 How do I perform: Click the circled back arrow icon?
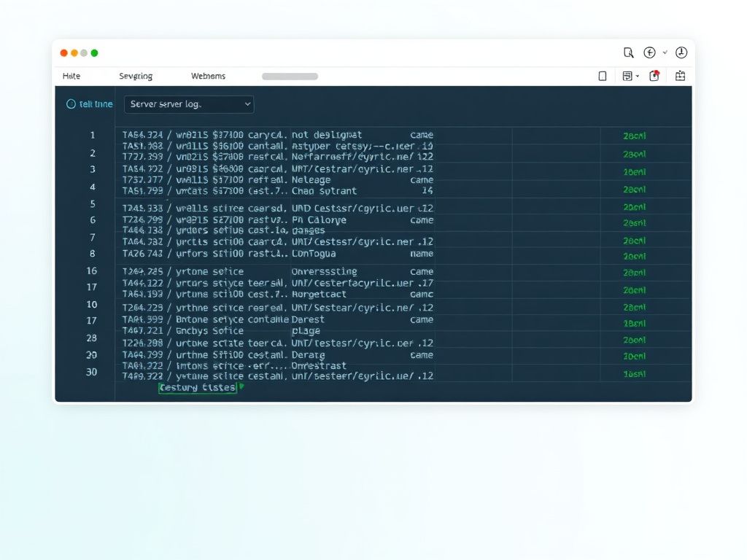649,52
